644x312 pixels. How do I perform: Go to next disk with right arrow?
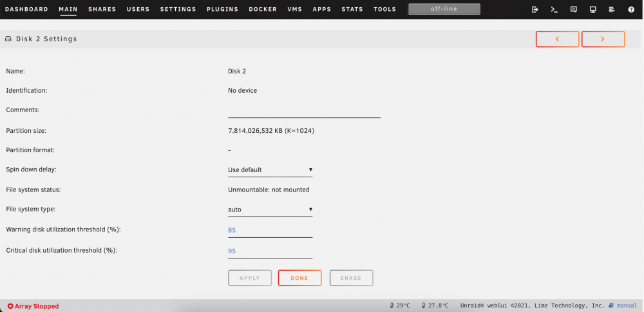point(603,39)
